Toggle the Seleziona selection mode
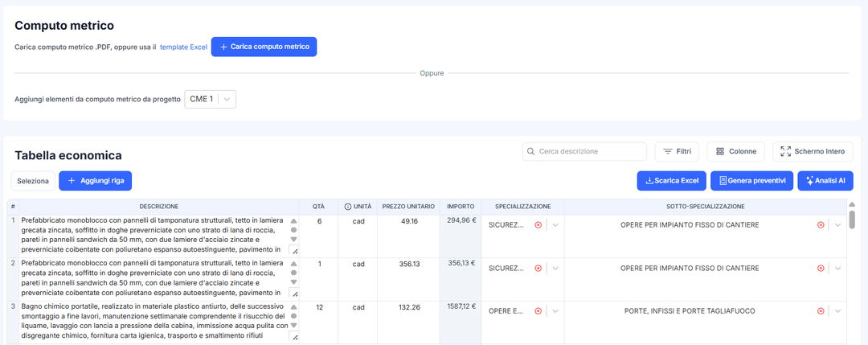This screenshot has height=345, width=868. click(x=33, y=181)
